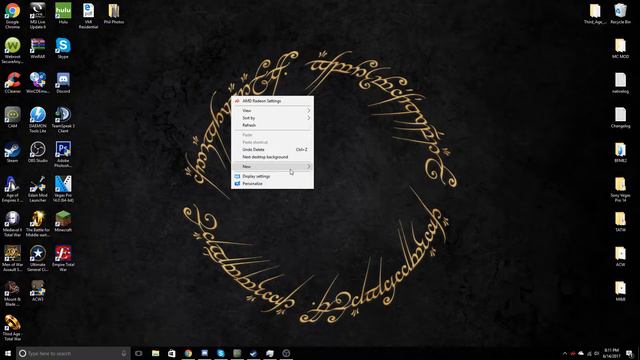The image size is (640, 360).
Task: Open taskbar clock and date
Action: tap(611, 353)
